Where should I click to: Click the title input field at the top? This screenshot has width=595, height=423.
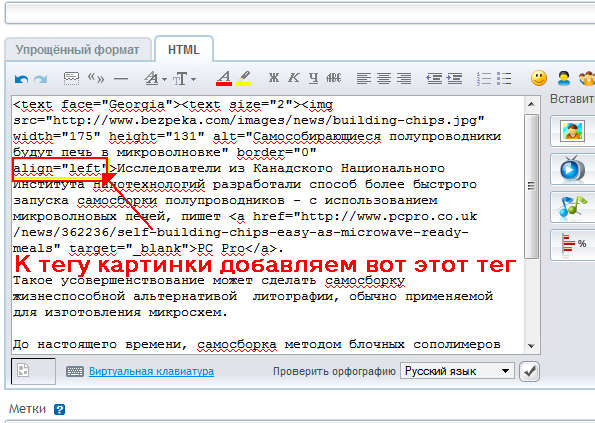tap(300, 13)
